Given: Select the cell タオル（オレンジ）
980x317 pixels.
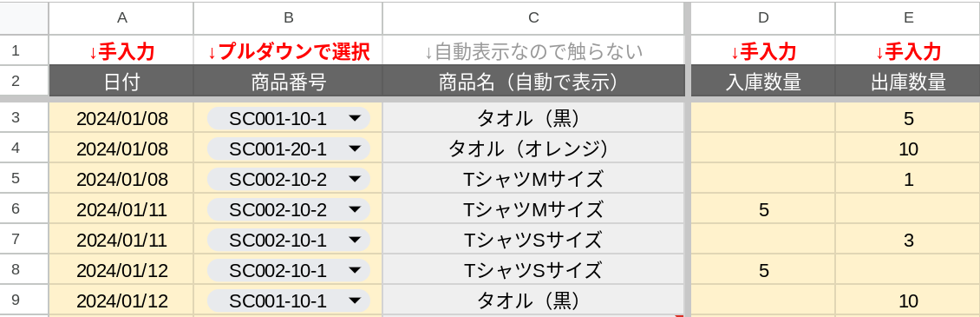Looking at the screenshot, I should 533,149.
